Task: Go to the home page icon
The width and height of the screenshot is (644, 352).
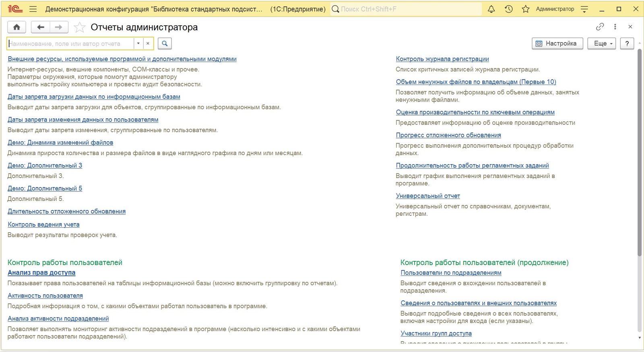Action: 17,27
